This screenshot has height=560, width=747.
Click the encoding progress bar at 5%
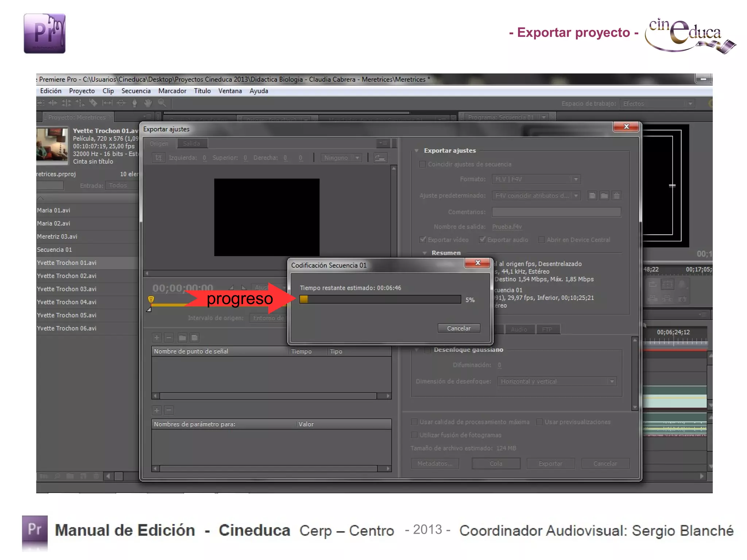click(380, 300)
